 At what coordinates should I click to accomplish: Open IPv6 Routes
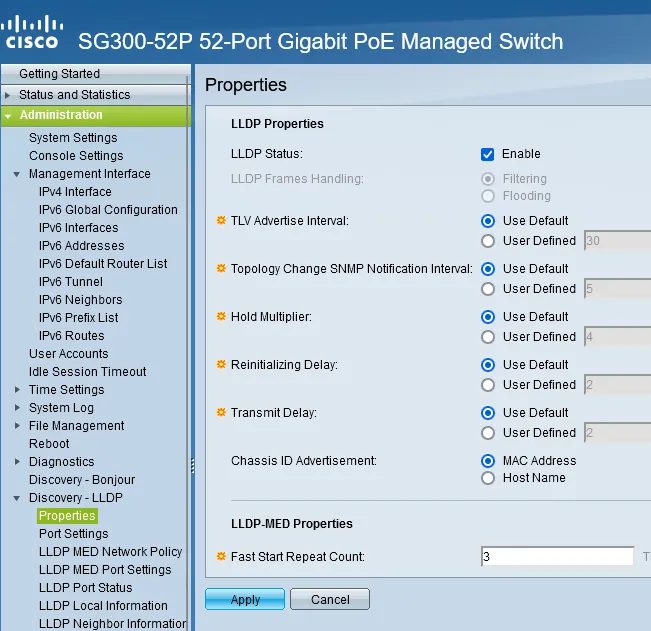tap(71, 336)
